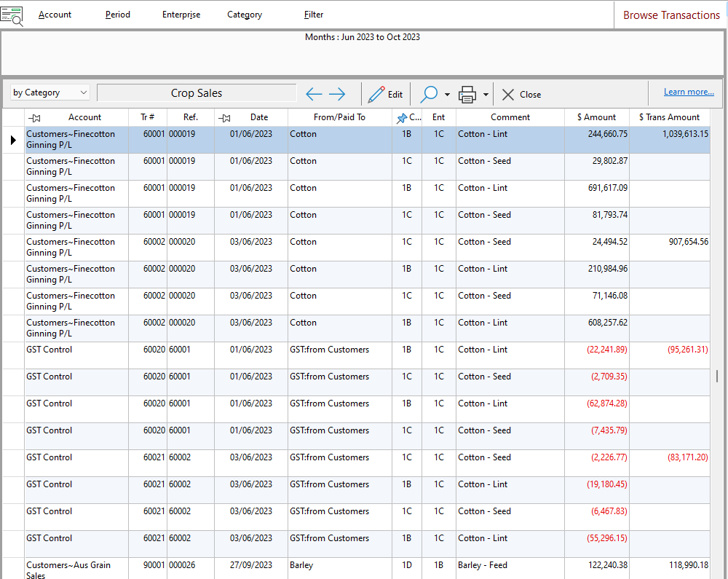Select the Customers~Aus Grain Sales account cell
Screen dimensions: 728x579
point(76,569)
